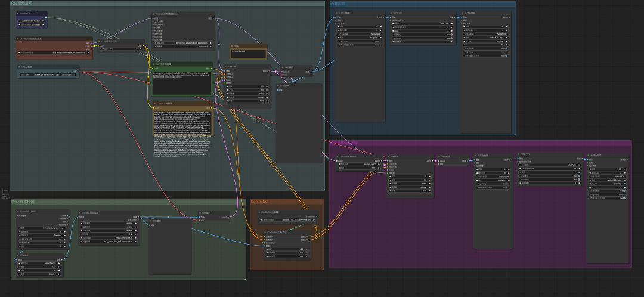The image size is (644, 297).
Task: Toggle PingPong on gif 合并为视频 in purple group
Action: pos(493,184)
